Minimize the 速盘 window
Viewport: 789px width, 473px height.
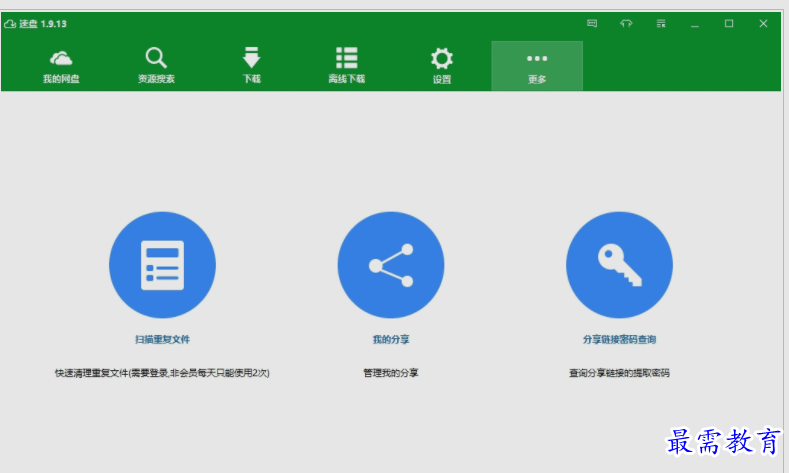695,24
